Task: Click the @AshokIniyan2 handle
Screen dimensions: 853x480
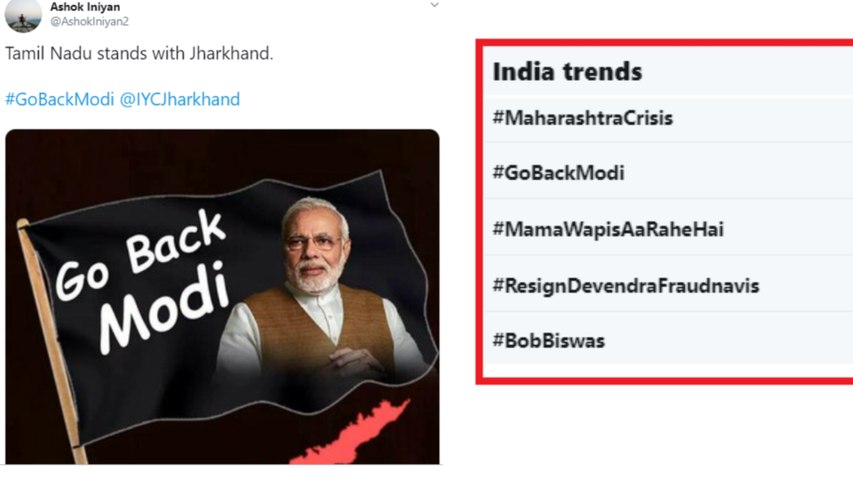Action: (x=89, y=21)
